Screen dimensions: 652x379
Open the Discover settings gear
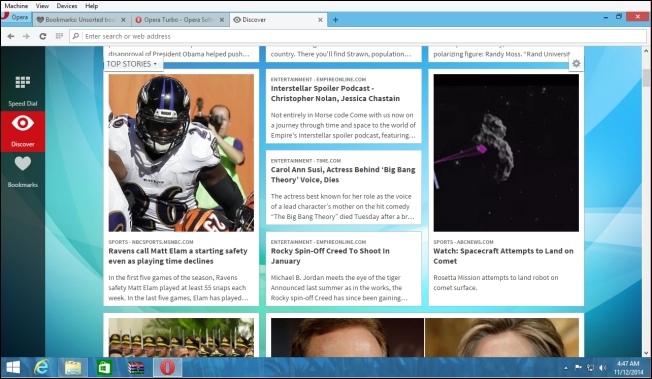pyautogui.click(x=576, y=64)
